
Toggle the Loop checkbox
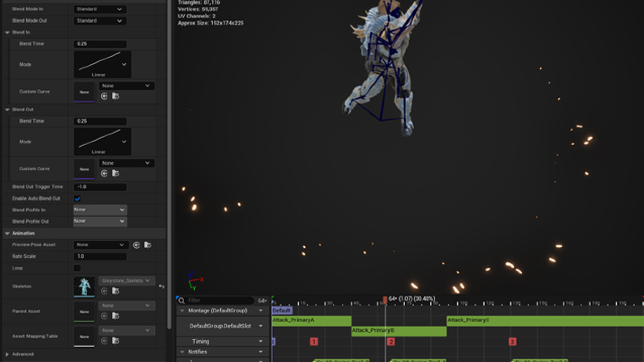tap(77, 268)
